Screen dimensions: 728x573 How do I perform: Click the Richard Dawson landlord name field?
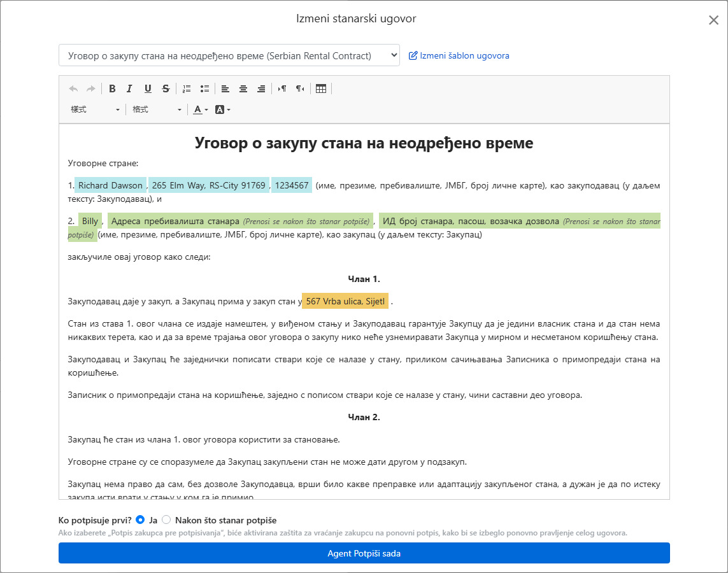coord(110,185)
